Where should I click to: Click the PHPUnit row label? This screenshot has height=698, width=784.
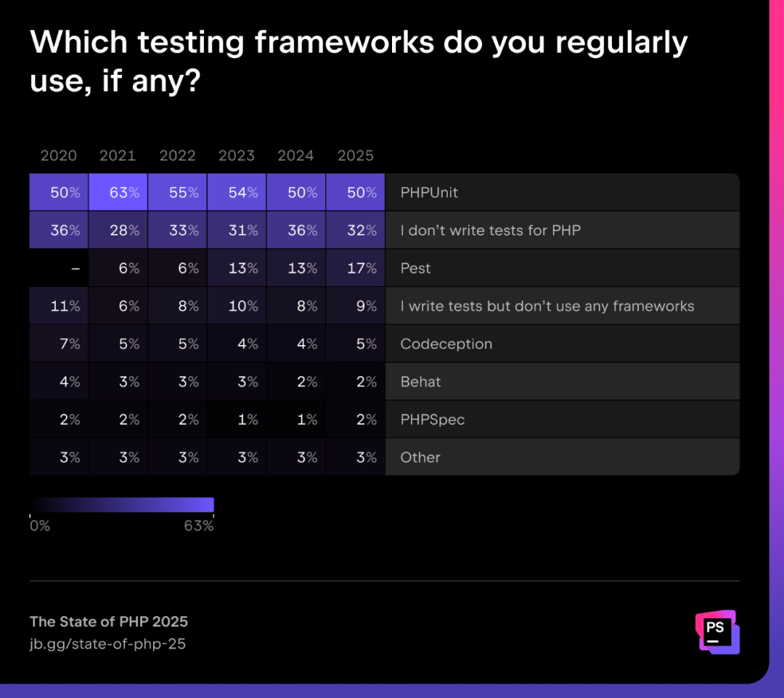429,192
